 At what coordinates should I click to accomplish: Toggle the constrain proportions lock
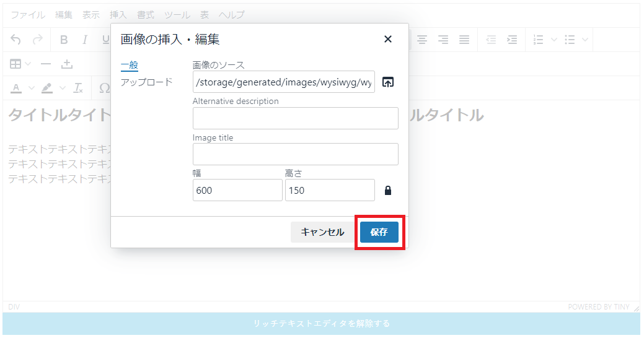pos(388,190)
